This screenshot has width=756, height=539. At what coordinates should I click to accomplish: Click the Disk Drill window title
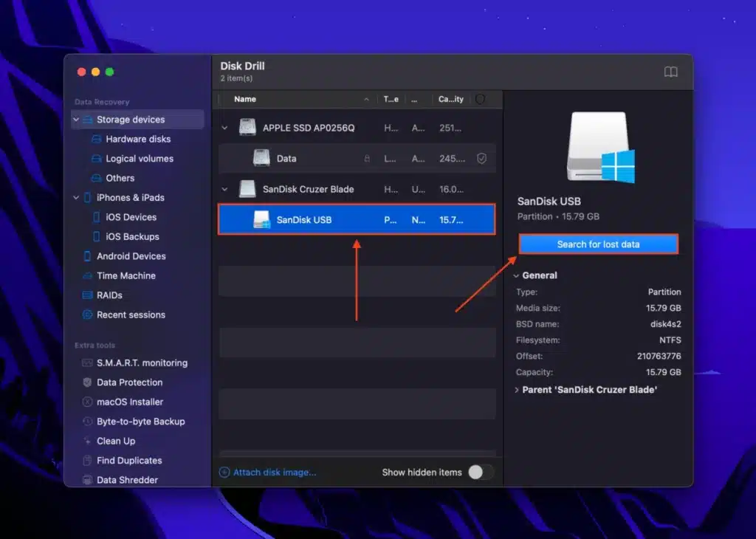click(242, 66)
